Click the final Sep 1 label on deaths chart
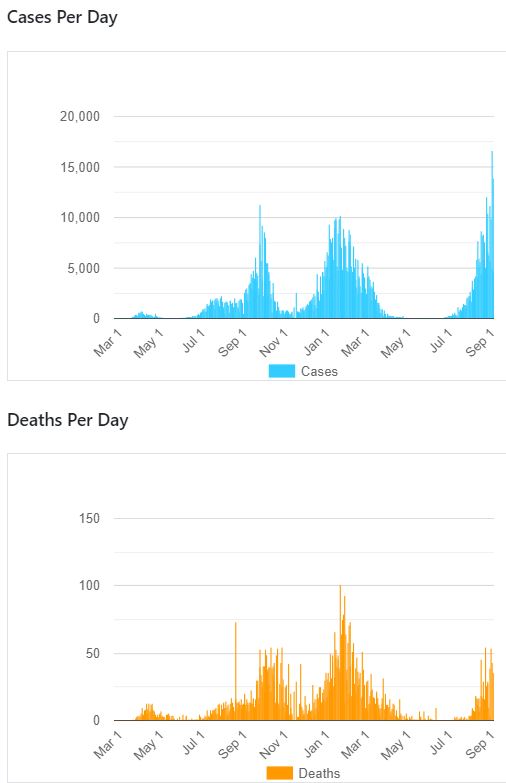The height and width of the screenshot is (783, 506). tap(480, 744)
